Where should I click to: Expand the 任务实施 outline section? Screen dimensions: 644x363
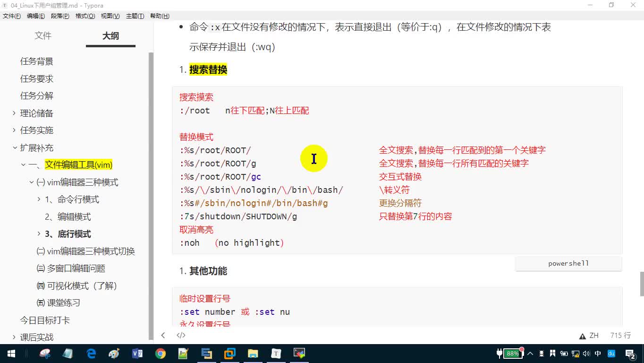point(14,130)
